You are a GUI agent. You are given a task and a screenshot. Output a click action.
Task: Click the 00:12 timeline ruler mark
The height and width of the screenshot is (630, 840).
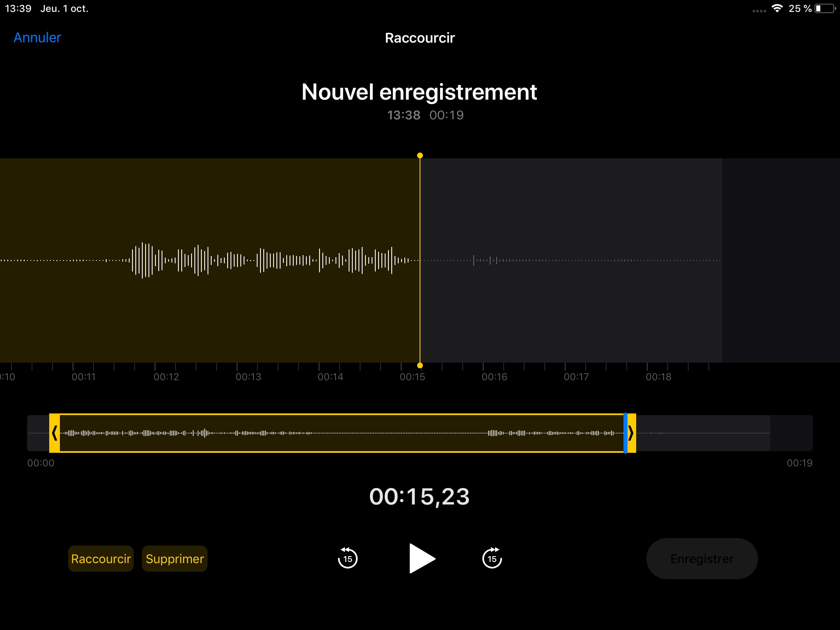166,377
